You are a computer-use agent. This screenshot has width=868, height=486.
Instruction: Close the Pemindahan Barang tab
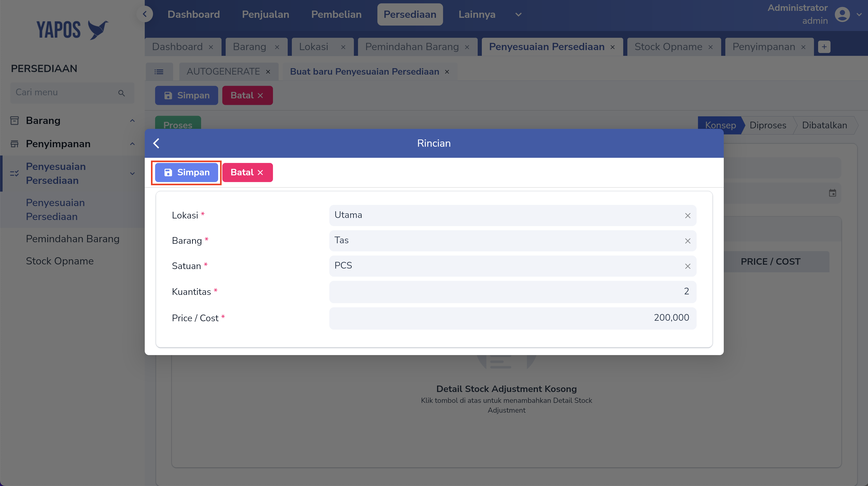(467, 47)
